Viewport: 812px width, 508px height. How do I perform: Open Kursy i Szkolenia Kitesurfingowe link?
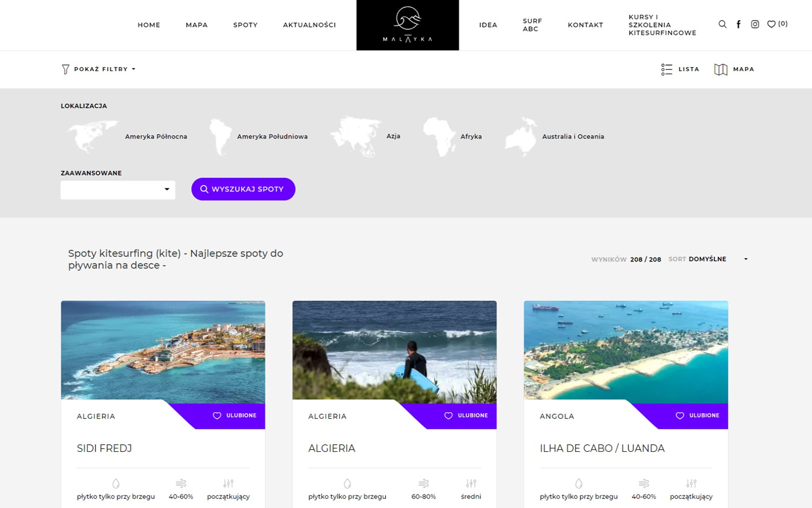pos(662,25)
